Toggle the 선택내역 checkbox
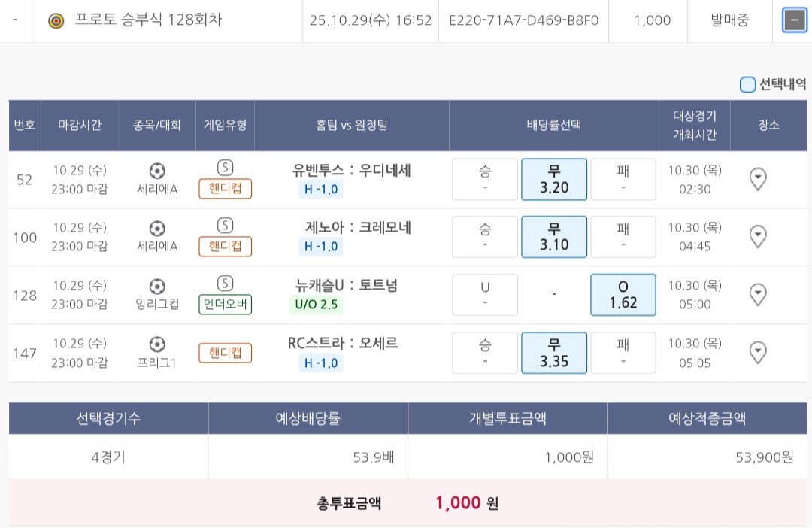 (747, 84)
